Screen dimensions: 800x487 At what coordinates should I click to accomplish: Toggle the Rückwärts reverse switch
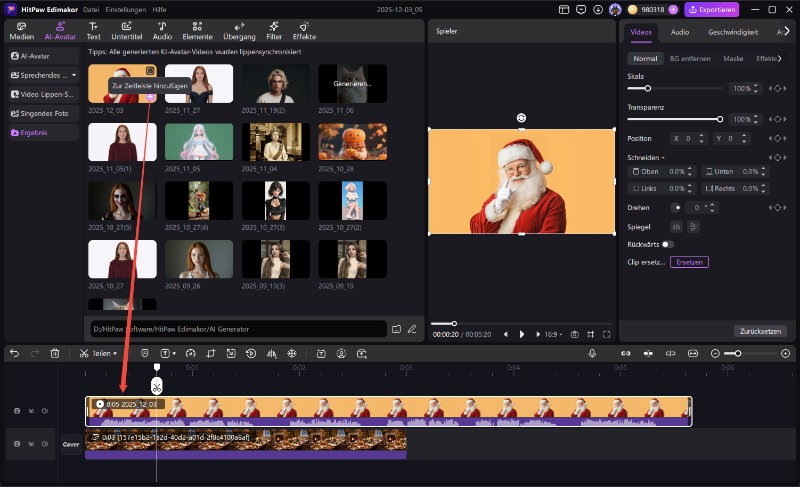(x=667, y=245)
